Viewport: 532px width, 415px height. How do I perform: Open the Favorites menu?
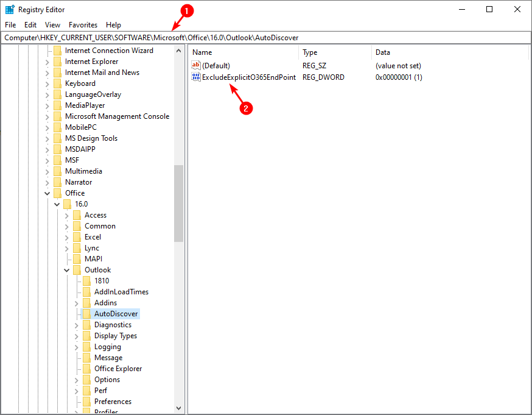pos(83,25)
